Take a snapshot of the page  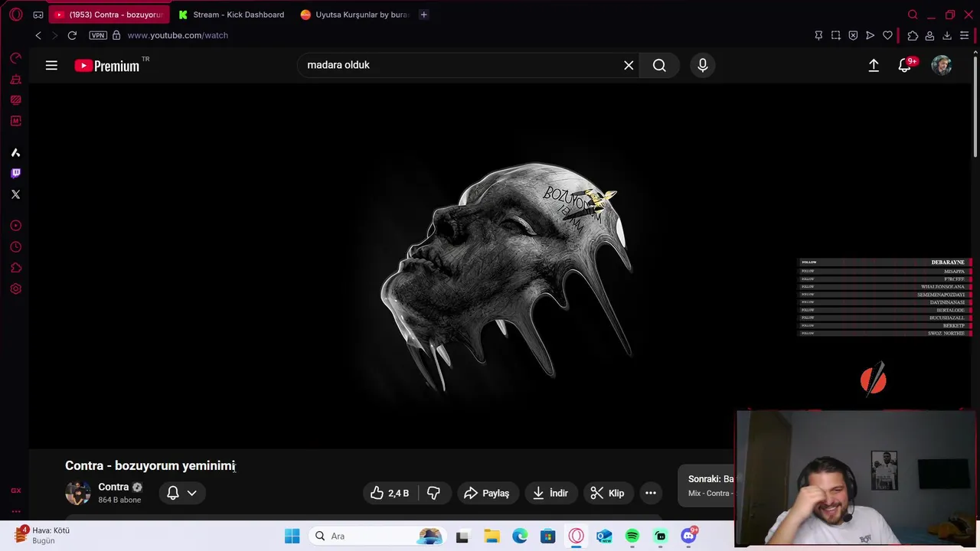836,35
